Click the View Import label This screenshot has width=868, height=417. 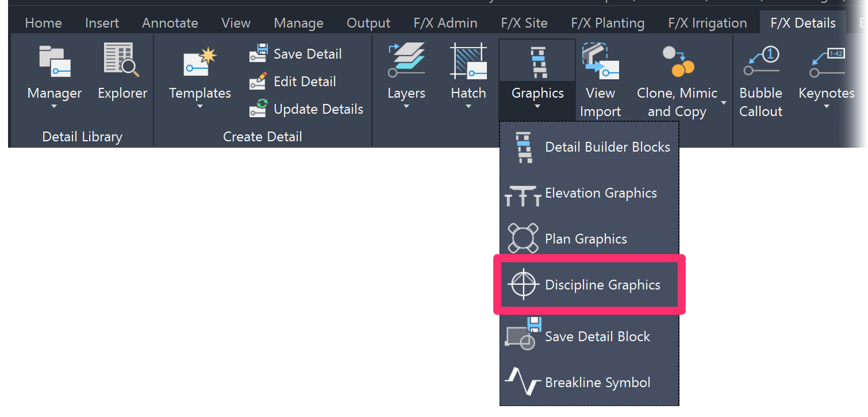point(601,102)
